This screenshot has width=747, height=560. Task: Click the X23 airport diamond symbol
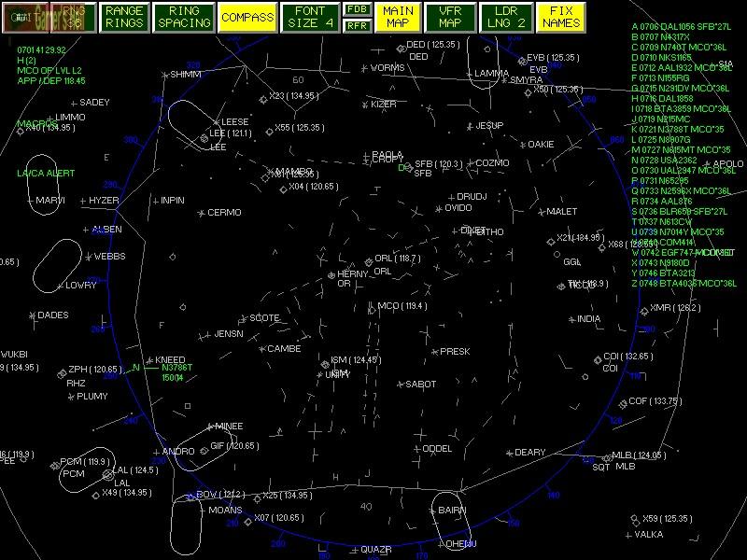(x=263, y=100)
